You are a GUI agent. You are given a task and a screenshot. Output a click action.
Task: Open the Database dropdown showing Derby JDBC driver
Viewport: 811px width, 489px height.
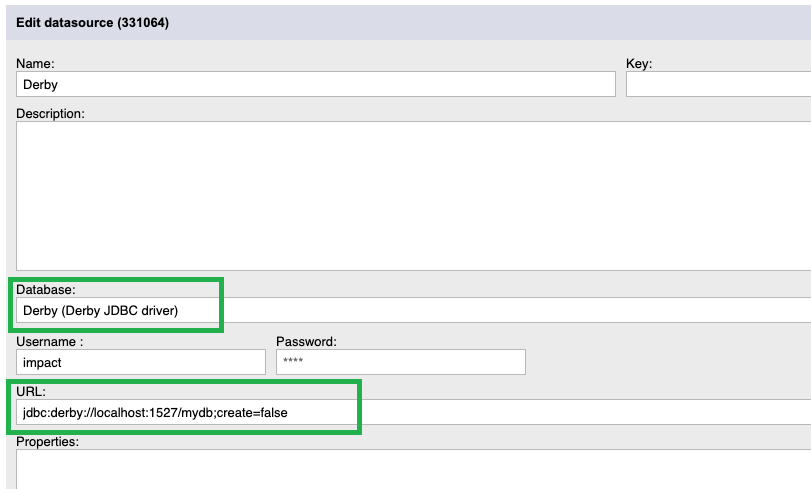[x=413, y=310]
